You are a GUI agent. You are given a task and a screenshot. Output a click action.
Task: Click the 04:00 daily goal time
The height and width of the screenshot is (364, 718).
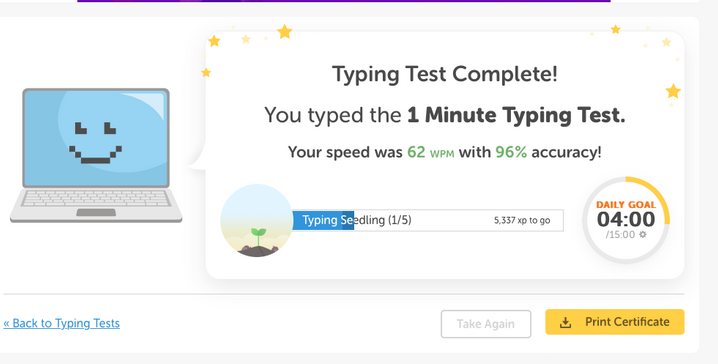pyautogui.click(x=626, y=219)
